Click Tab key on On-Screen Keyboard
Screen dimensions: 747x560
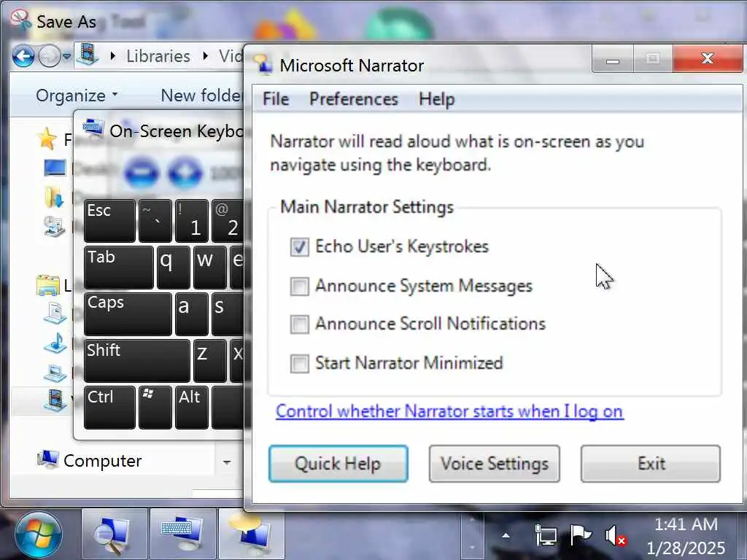click(119, 267)
